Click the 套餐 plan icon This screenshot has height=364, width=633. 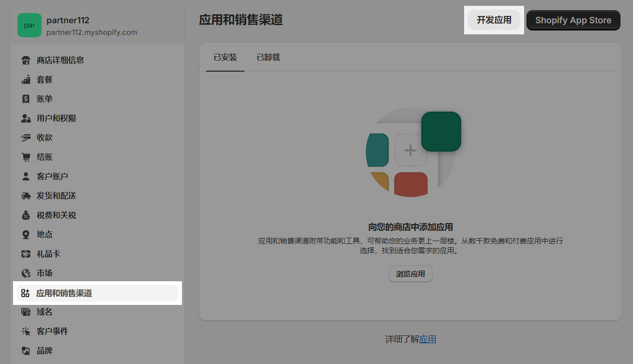[x=26, y=79]
